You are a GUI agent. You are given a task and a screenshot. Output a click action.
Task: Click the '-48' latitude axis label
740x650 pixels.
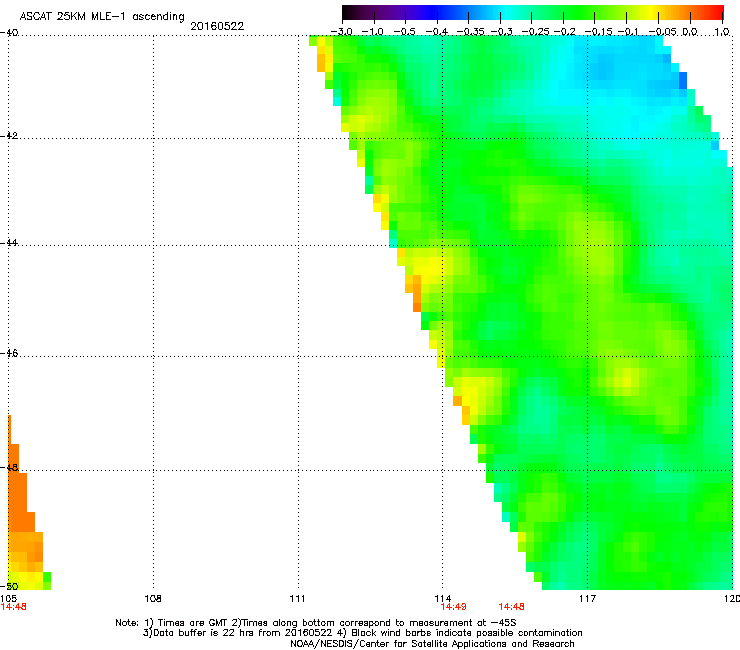click(x=9, y=468)
